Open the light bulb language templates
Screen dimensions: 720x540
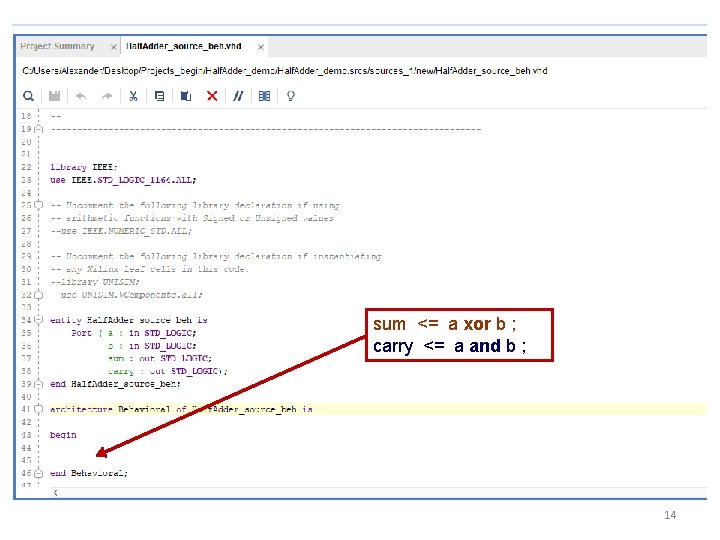click(291, 96)
